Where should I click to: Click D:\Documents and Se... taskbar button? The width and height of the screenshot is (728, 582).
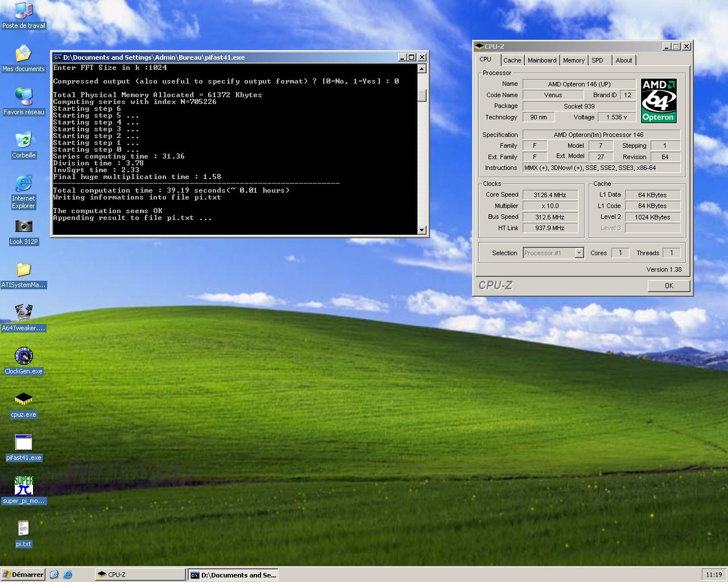pos(233,575)
